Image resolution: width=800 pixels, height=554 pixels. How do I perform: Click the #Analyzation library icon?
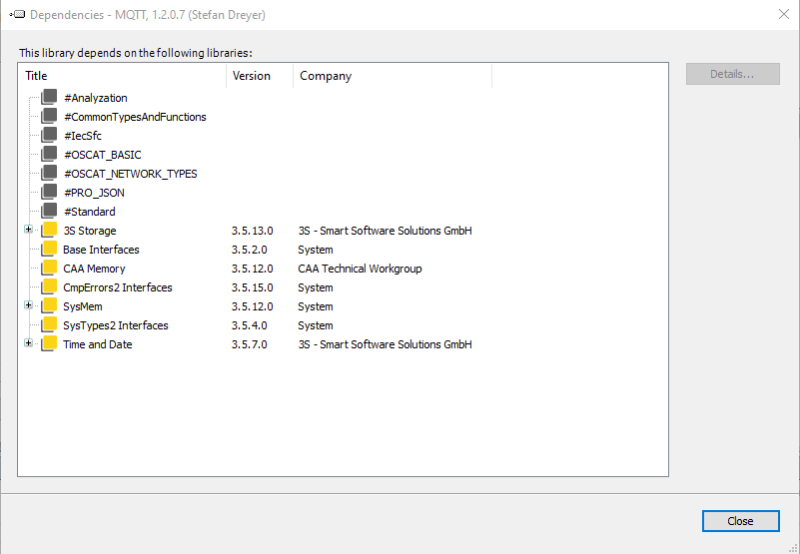click(49, 97)
